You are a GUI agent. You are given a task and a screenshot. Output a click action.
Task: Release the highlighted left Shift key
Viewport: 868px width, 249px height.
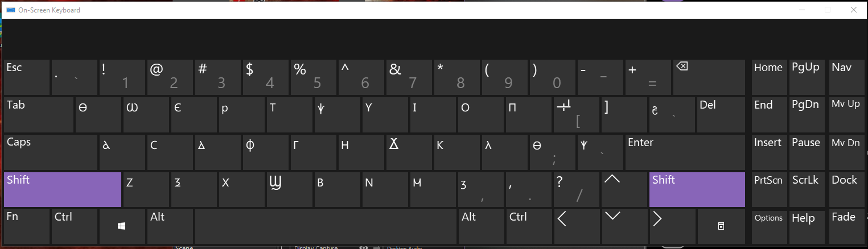coord(63,189)
